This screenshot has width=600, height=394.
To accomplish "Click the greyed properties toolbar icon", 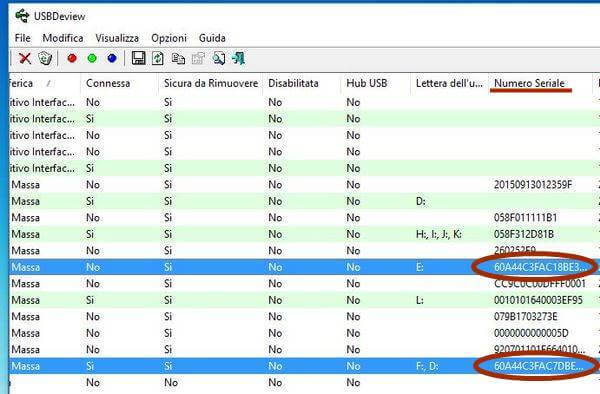I will coord(198,59).
